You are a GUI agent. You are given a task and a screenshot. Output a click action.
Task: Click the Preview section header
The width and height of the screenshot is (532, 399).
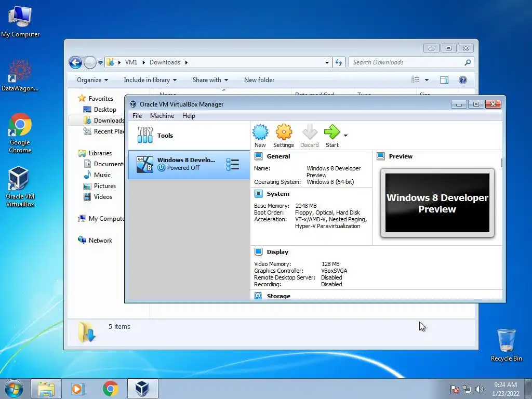pos(401,156)
